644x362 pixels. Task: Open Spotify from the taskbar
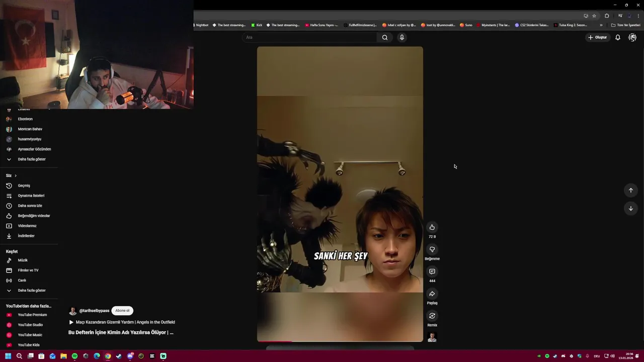coord(74,356)
